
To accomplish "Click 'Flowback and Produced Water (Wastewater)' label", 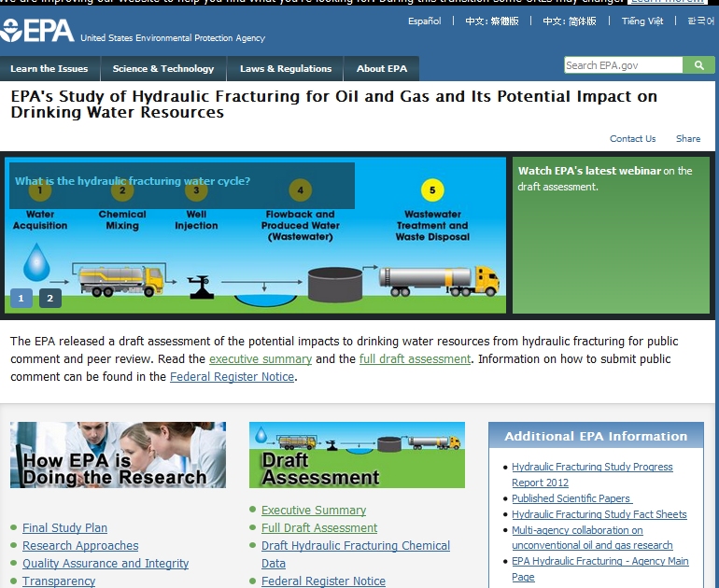I will coord(301,226).
